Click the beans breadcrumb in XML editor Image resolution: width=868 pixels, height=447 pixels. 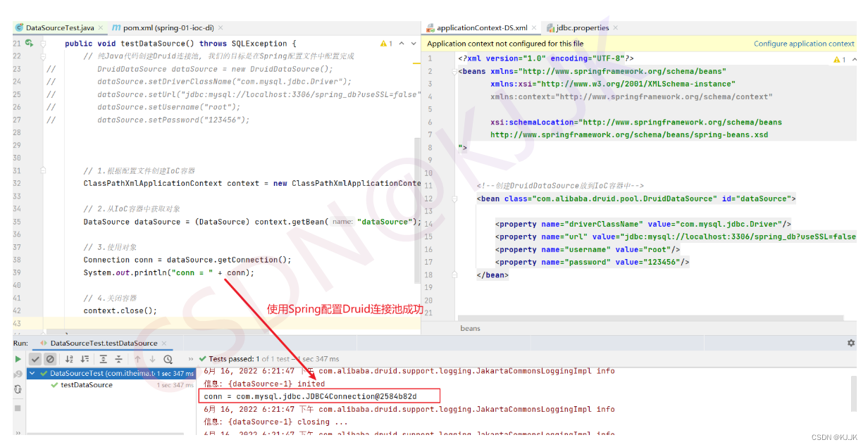[470, 328]
